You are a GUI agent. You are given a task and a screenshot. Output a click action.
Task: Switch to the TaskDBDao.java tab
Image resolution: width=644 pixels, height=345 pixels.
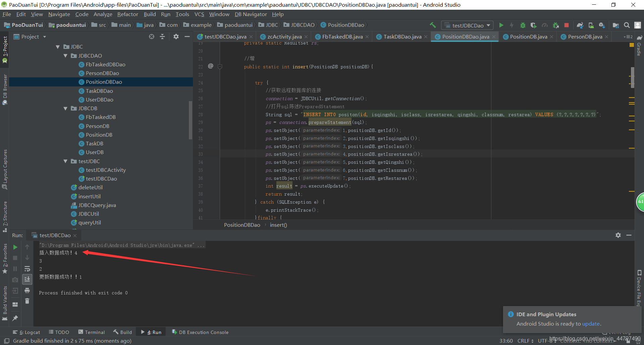coord(402,37)
